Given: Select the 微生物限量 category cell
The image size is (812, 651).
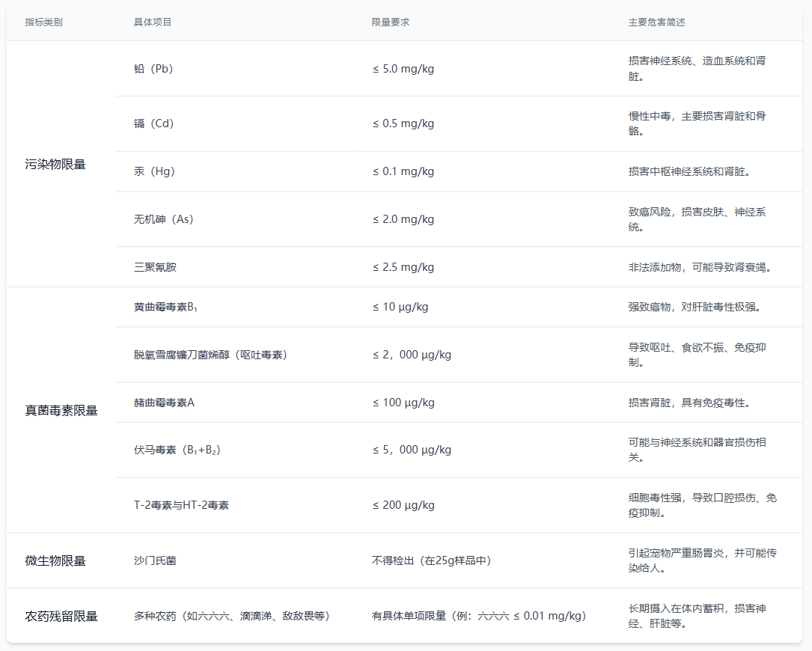Looking at the screenshot, I should pos(55,560).
